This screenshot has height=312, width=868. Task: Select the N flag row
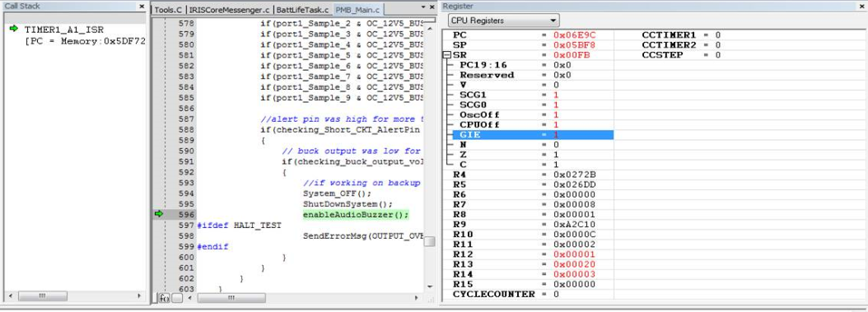533,144
